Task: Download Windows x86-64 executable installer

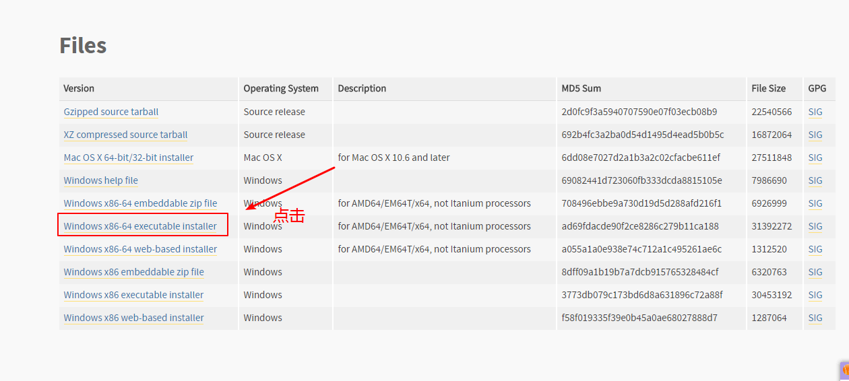Action: click(140, 226)
